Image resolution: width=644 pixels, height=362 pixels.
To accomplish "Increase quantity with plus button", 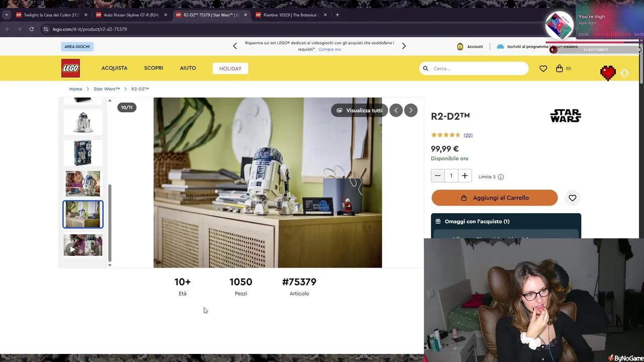I will [x=465, y=175].
